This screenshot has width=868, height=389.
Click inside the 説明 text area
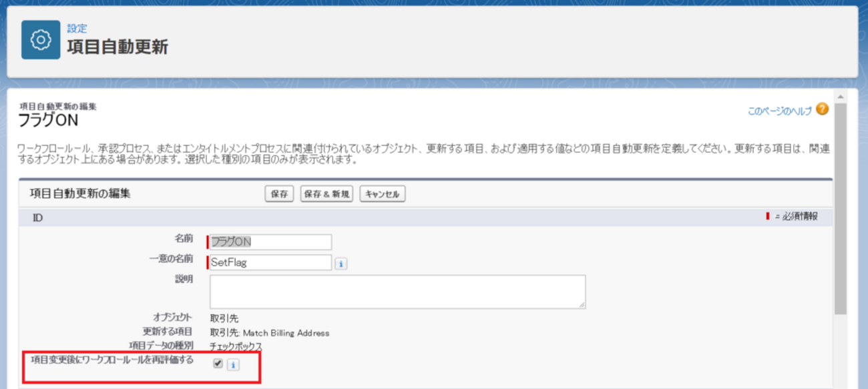[x=397, y=292]
